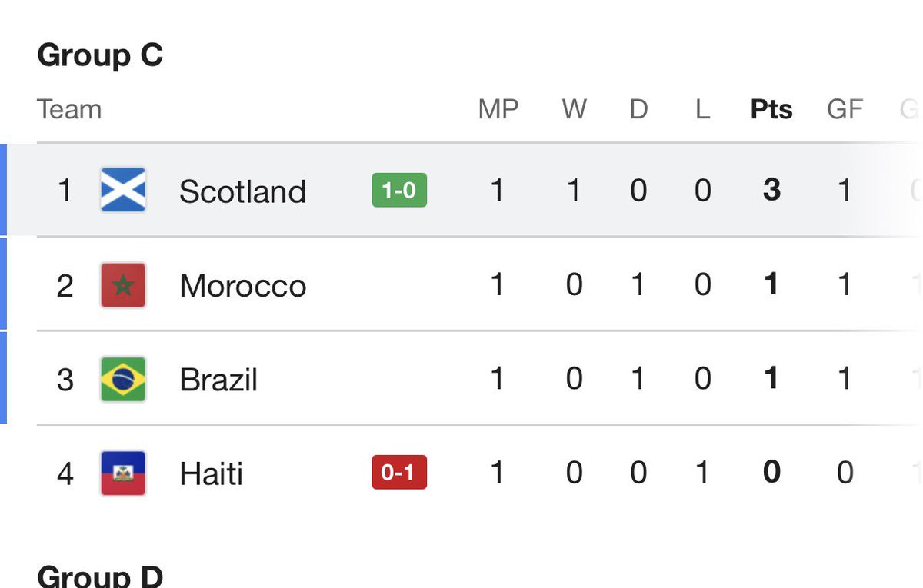Click the Team column header
This screenshot has height=588, width=923.
69,109
